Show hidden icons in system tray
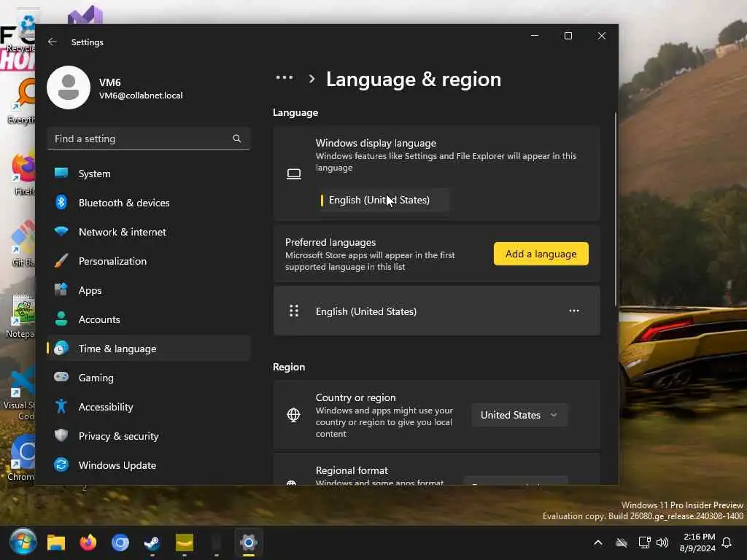The width and height of the screenshot is (747, 560). click(x=598, y=542)
